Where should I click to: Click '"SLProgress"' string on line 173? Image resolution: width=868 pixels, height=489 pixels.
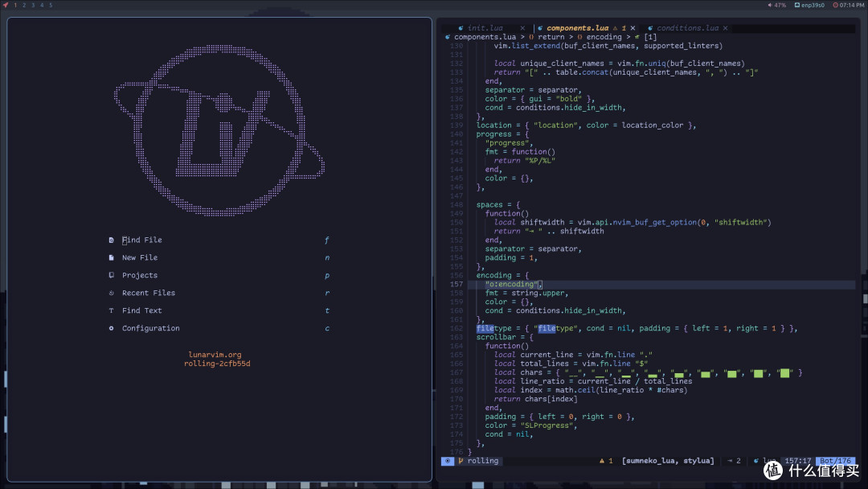547,425
